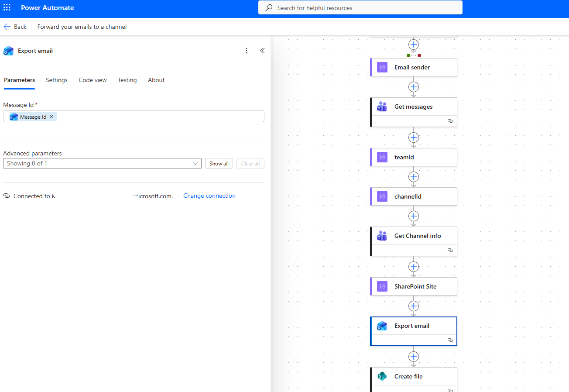The image size is (569, 392).
Task: Expand the Advanced parameters dropdown
Action: [195, 163]
